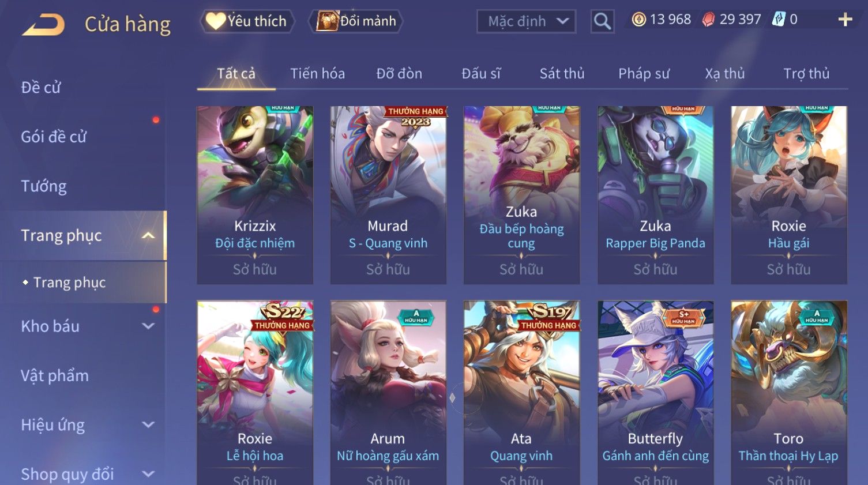Tap the gold coin balance icon
The image size is (868, 485).
638,20
